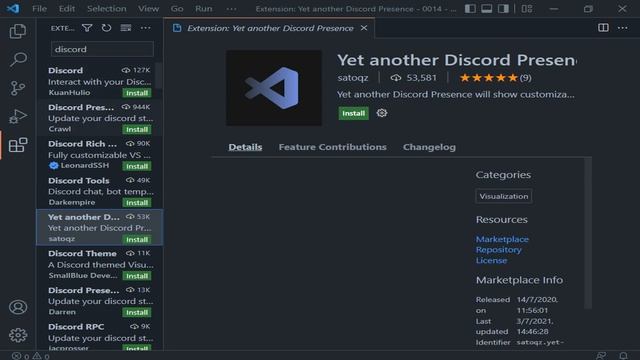Click the extensions list scrollbar
The width and height of the screenshot is (640, 360).
point(159,76)
